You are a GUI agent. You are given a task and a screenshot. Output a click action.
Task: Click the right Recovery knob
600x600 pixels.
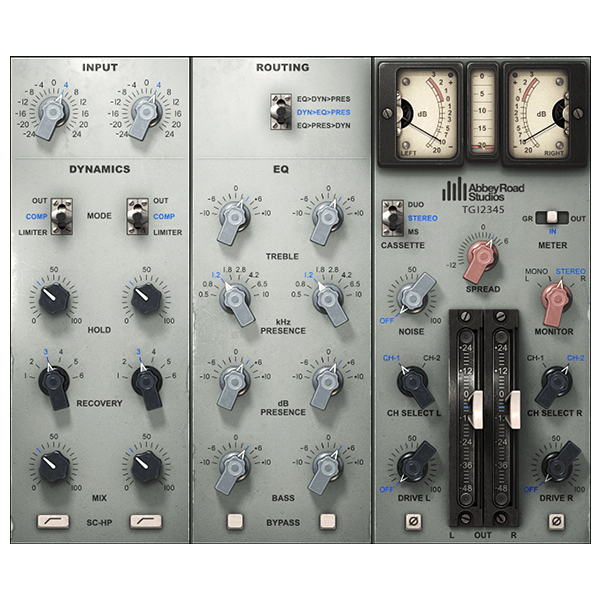[147, 385]
